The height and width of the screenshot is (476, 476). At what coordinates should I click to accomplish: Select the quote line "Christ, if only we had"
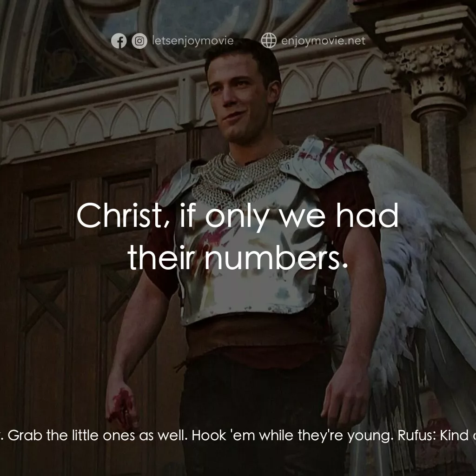pyautogui.click(x=238, y=216)
